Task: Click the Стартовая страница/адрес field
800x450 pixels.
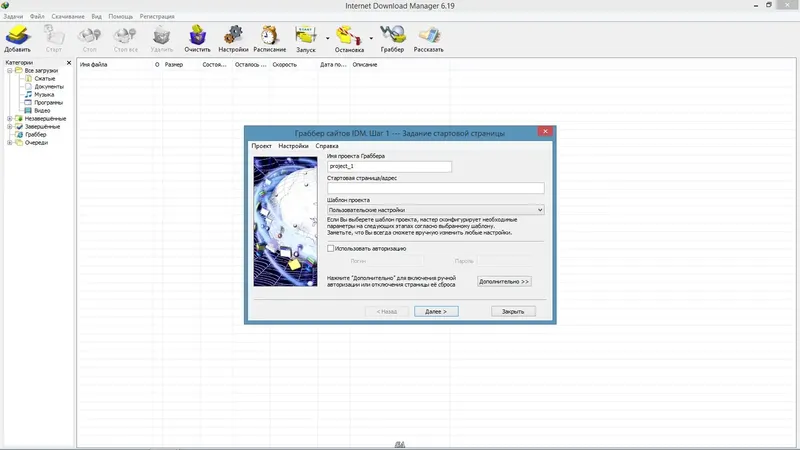Action: (x=436, y=188)
